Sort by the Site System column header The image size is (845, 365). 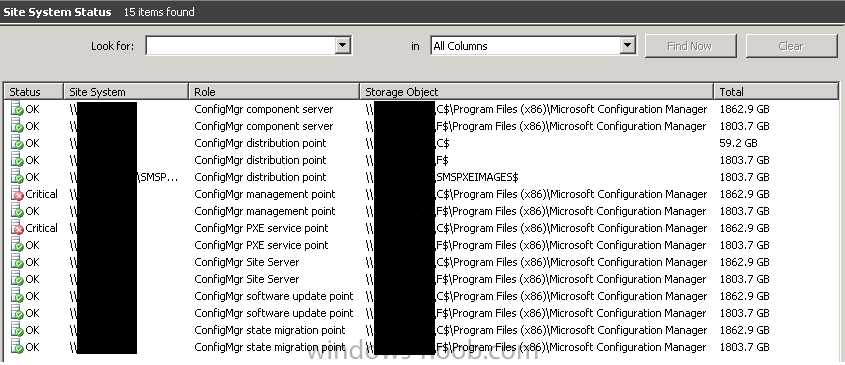[126, 92]
